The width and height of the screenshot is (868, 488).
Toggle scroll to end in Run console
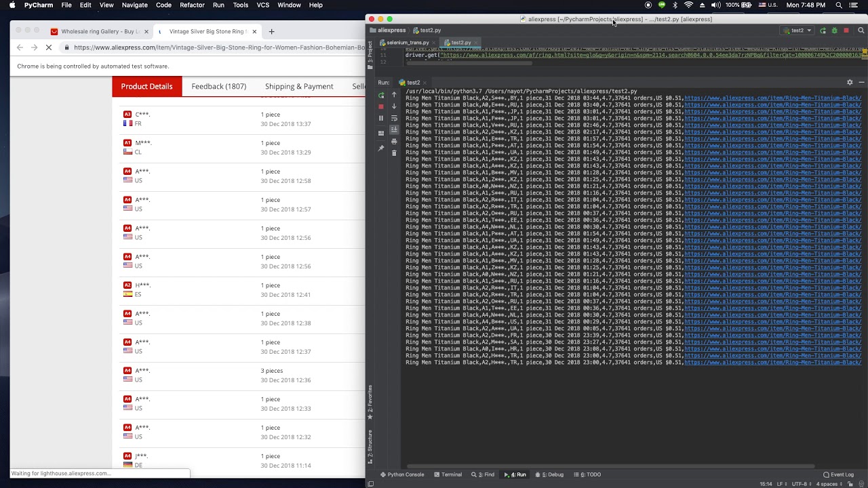click(394, 129)
